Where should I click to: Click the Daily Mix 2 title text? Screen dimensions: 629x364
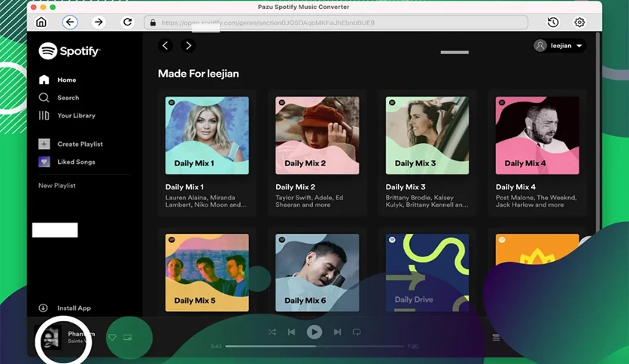[295, 187]
